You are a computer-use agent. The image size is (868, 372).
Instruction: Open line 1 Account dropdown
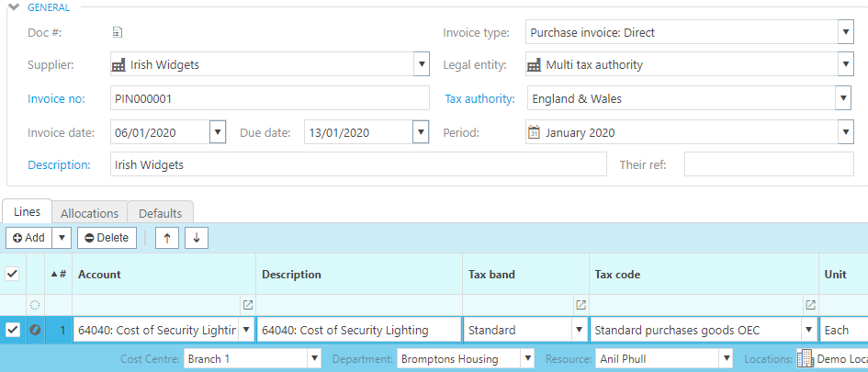point(246,330)
